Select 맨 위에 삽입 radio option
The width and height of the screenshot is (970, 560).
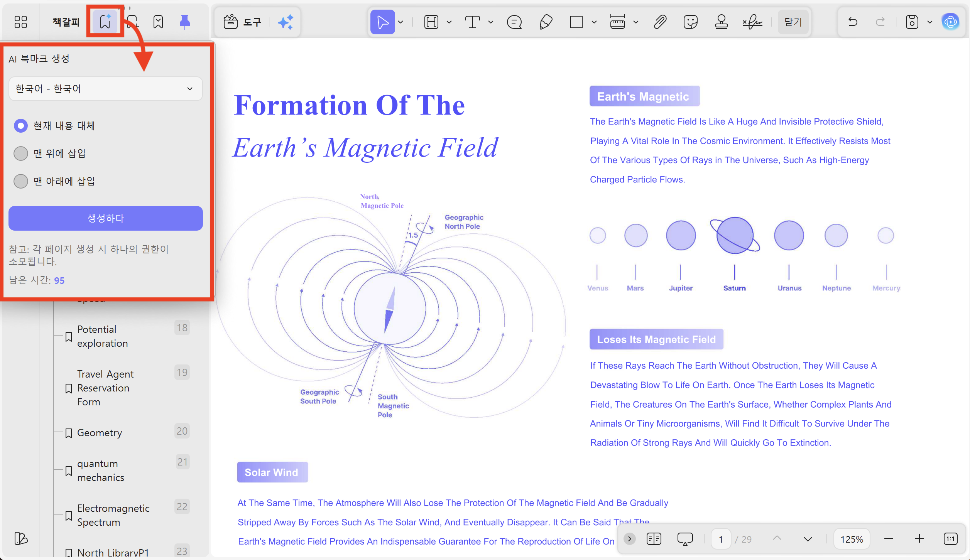click(x=21, y=153)
